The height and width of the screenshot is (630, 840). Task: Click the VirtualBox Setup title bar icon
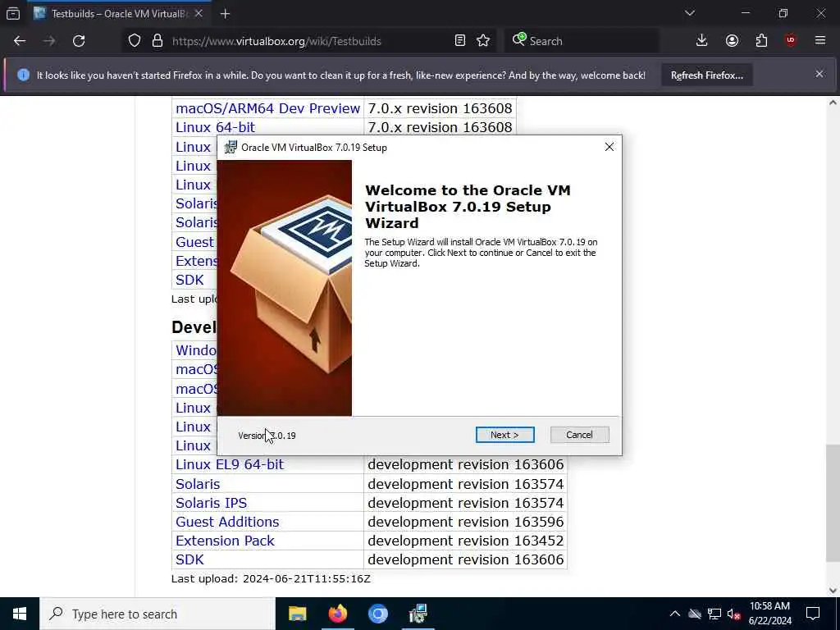[x=231, y=147]
